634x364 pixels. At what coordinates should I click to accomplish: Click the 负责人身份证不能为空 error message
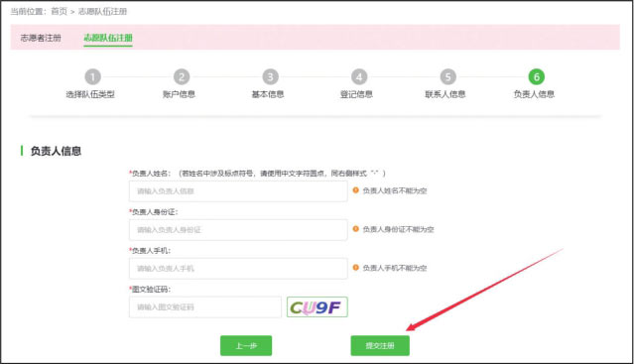point(398,229)
